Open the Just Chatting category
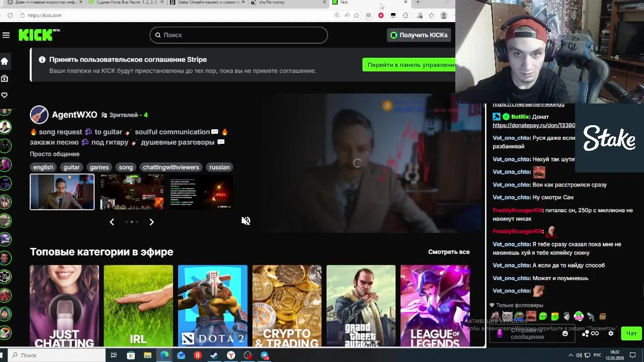Image resolution: width=644 pixels, height=362 pixels. (64, 306)
